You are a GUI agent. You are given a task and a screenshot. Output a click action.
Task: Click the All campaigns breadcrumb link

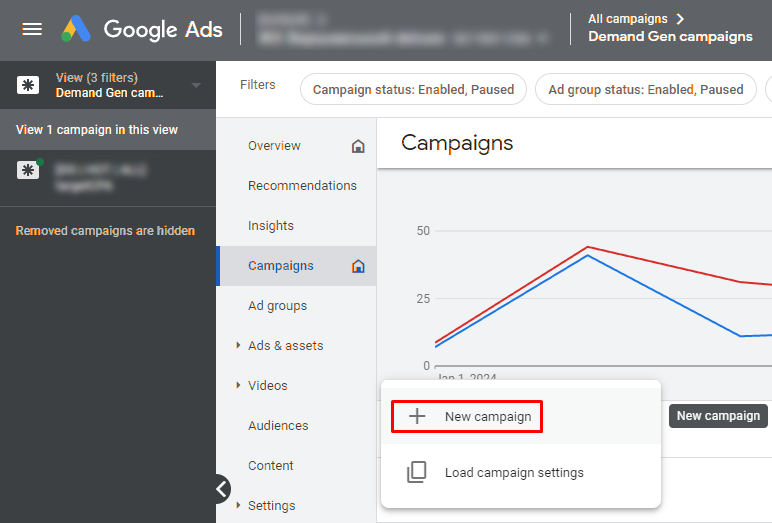tap(628, 19)
